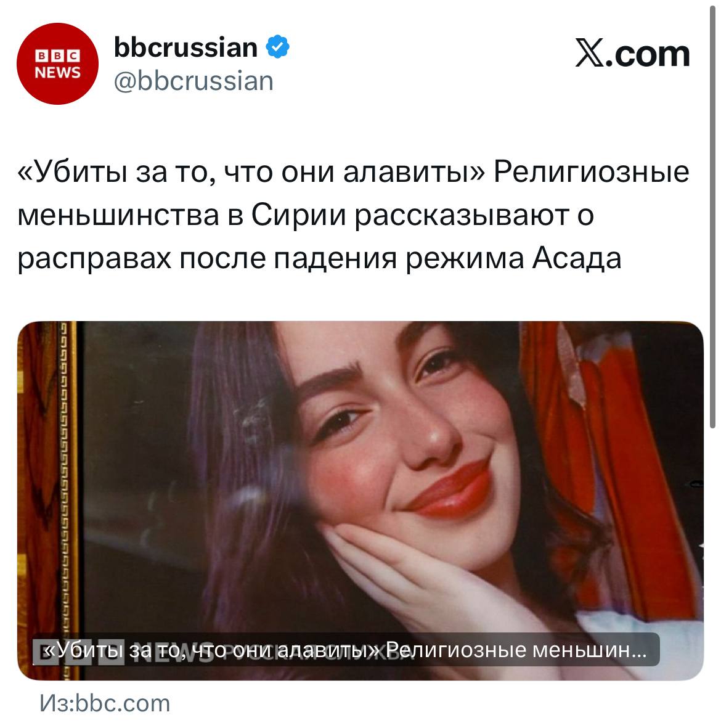Click the NEWS word inside the red avatar
The image size is (721, 728).
[x=57, y=72]
